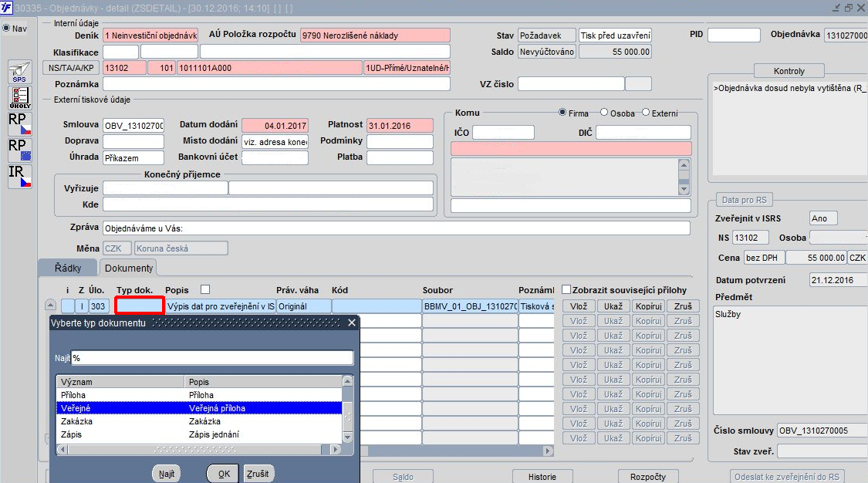Click the Rozpočty button
Image resolution: width=868 pixels, height=483 pixels.
click(647, 476)
